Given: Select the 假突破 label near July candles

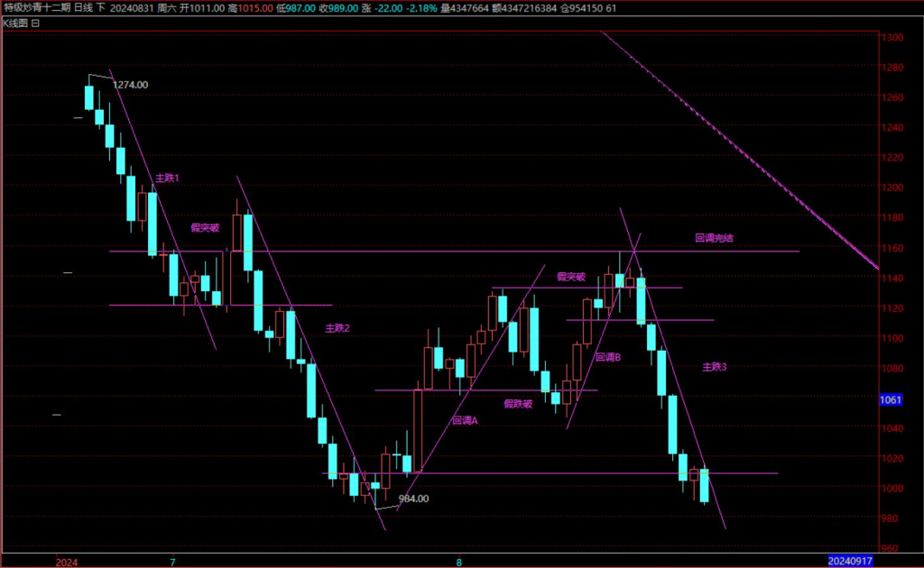Looking at the screenshot, I should [205, 227].
